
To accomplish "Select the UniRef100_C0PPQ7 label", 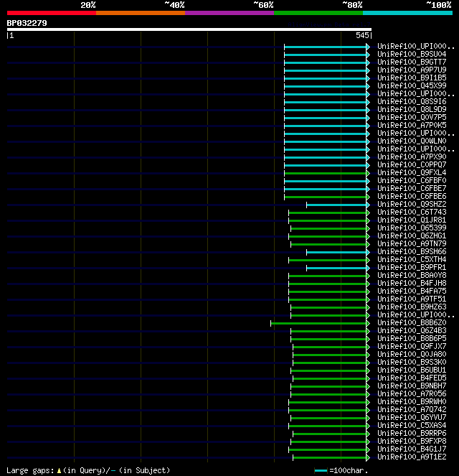I will (x=412, y=165).
